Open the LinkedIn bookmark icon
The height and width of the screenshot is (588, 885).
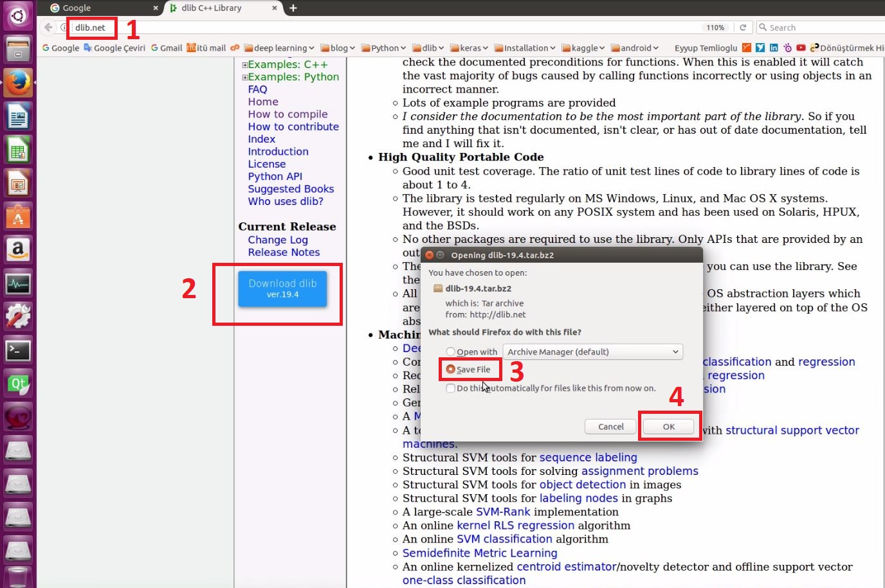click(774, 48)
